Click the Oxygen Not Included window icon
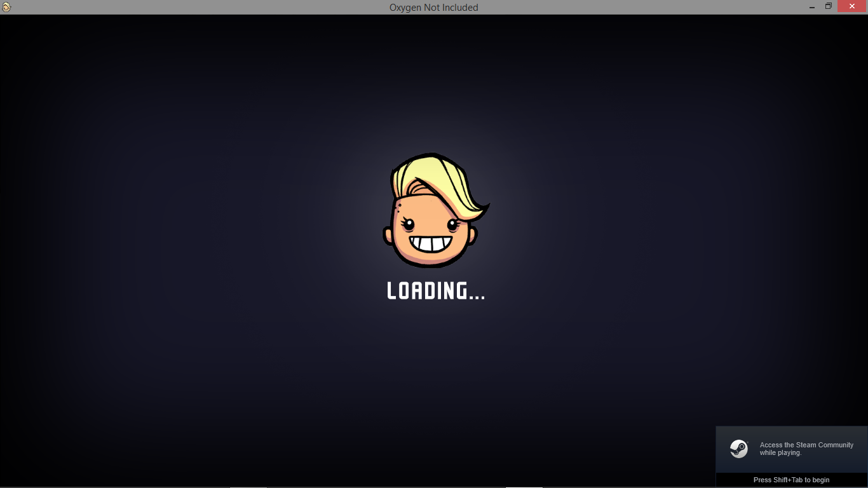 [6, 7]
